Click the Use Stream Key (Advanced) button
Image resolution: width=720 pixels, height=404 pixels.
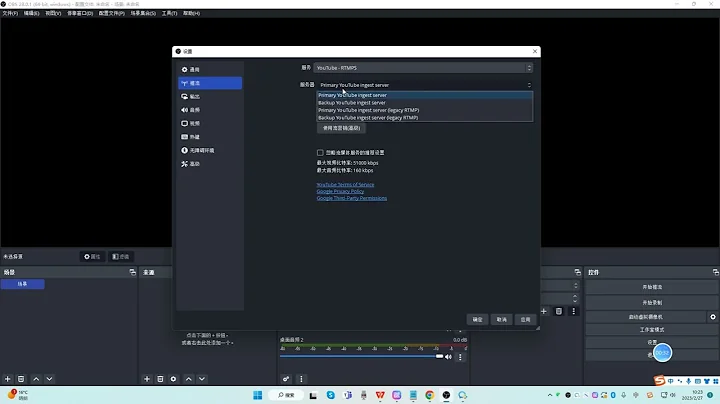pos(341,128)
